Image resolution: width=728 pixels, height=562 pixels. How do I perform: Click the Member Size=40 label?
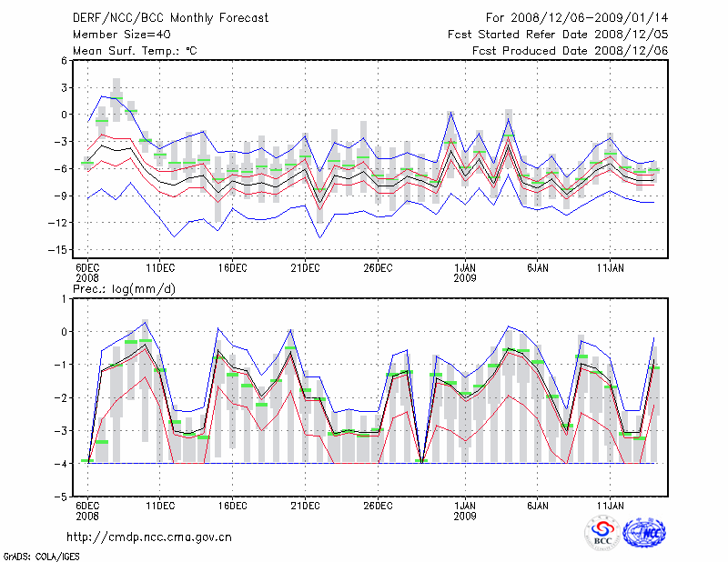pyautogui.click(x=120, y=34)
